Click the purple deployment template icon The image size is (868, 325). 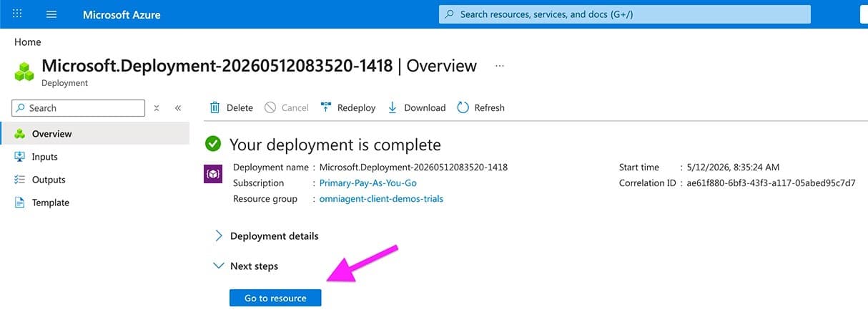pos(213,175)
